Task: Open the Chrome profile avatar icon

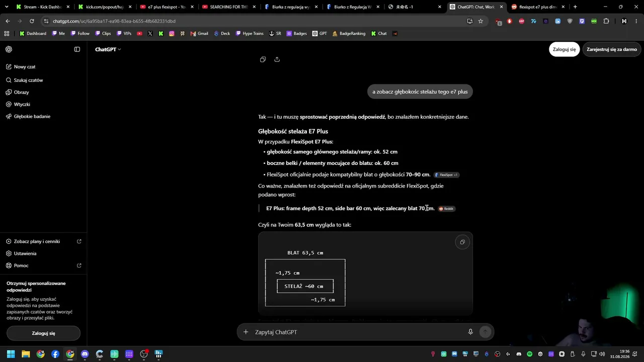Action: pyautogui.click(x=624, y=21)
